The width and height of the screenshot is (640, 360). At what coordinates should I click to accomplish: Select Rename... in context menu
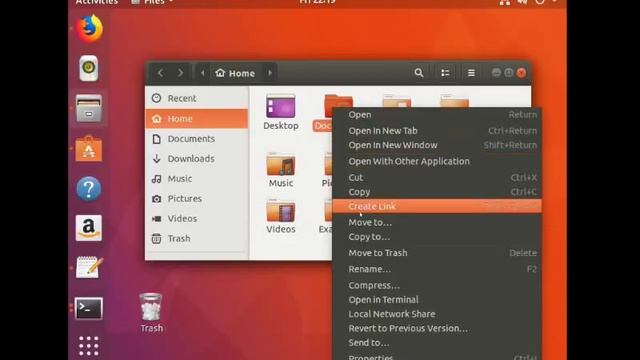click(437, 269)
